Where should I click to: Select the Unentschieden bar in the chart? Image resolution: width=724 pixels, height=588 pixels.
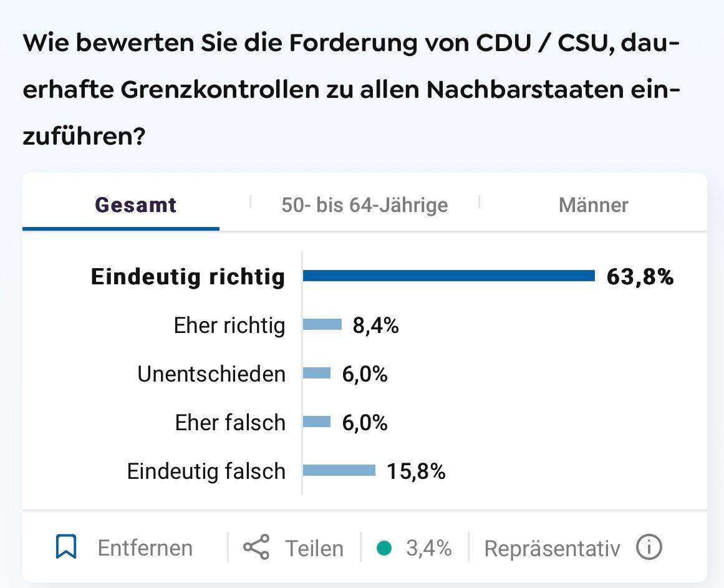pos(316,374)
